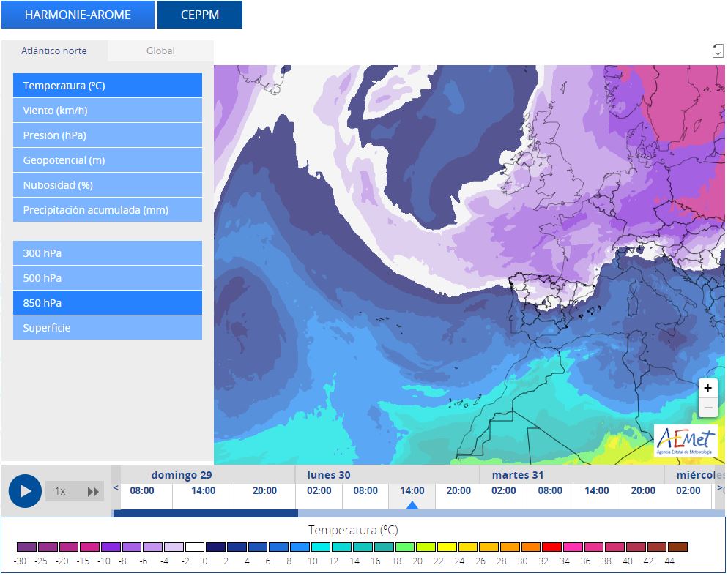
Task: Zoom out of the map with minus button
Action: (x=707, y=408)
